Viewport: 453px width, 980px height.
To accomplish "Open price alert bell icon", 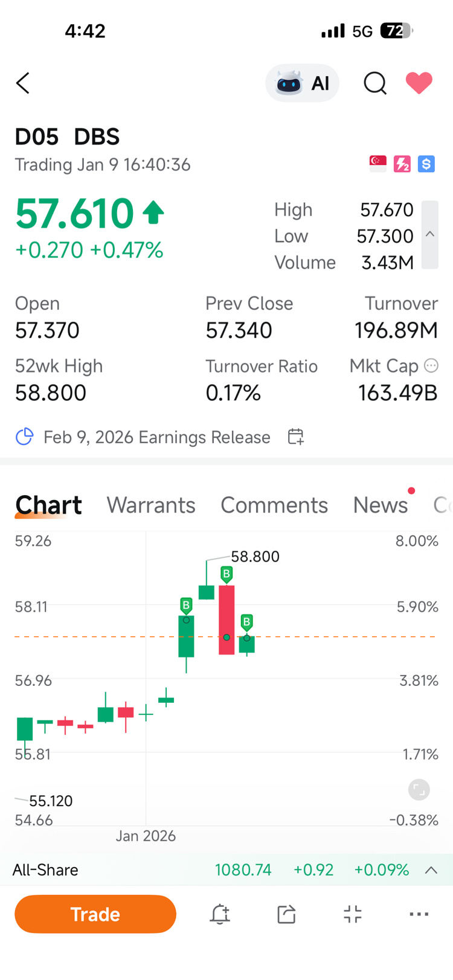I will tap(220, 914).
